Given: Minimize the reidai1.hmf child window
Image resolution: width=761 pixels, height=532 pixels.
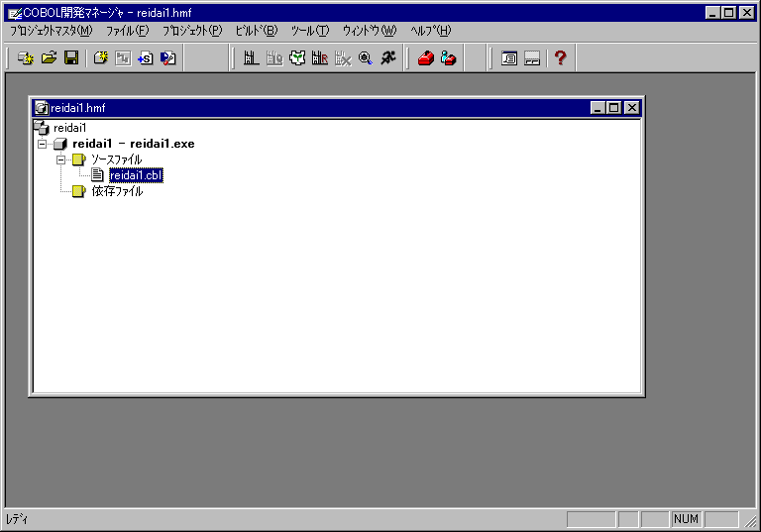Looking at the screenshot, I should [x=598, y=108].
